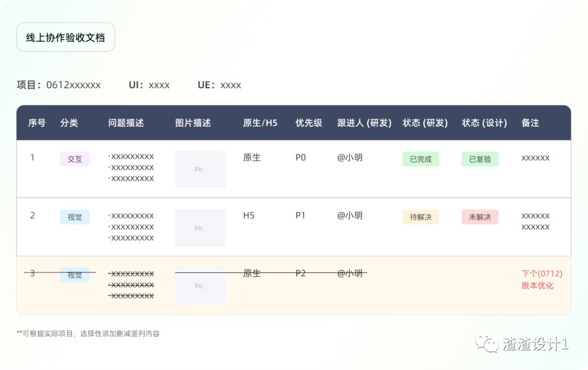Click the Pic placeholder in row 2
Image resolution: width=588 pixels, height=370 pixels.
(x=200, y=228)
